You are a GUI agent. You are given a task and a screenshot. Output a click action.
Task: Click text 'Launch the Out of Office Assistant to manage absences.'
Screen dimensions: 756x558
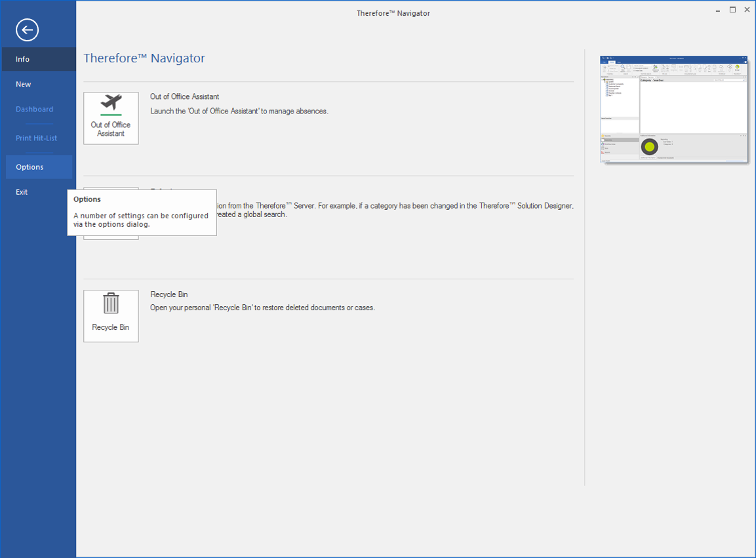(239, 111)
